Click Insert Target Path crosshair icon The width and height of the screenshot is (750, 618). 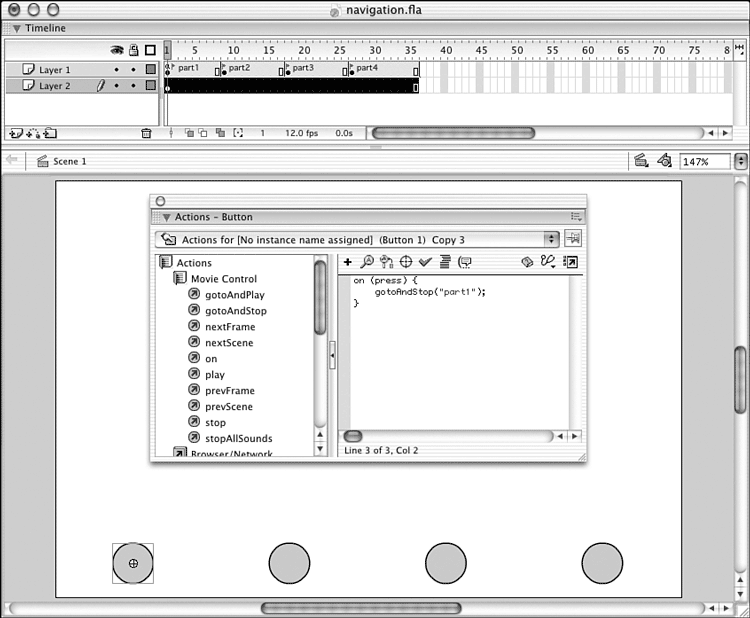click(x=406, y=262)
